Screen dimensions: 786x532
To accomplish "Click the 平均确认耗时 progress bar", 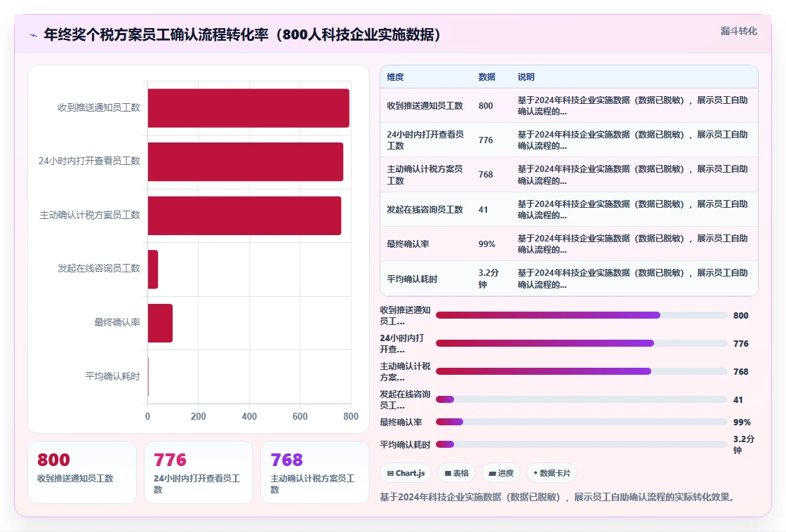I will click(582, 444).
